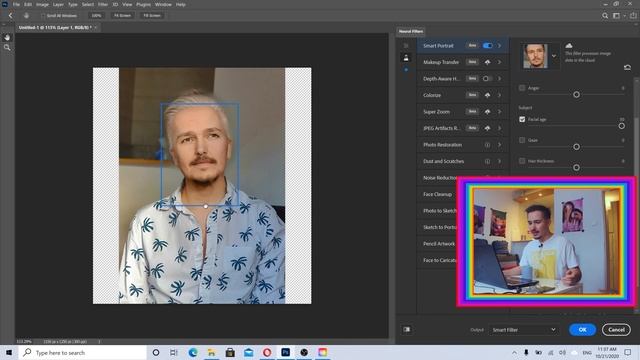This screenshot has height=360, width=640.
Task: Click the reset parameters icon in Smart Portrait settings
Action: click(627, 67)
